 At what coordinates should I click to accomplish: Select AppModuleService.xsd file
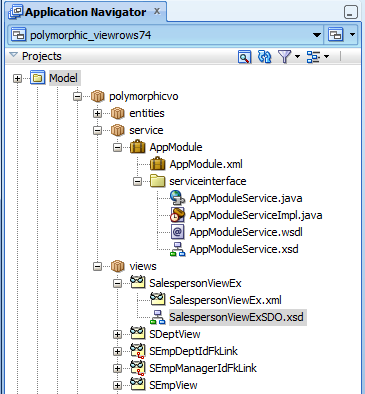pyautogui.click(x=244, y=249)
